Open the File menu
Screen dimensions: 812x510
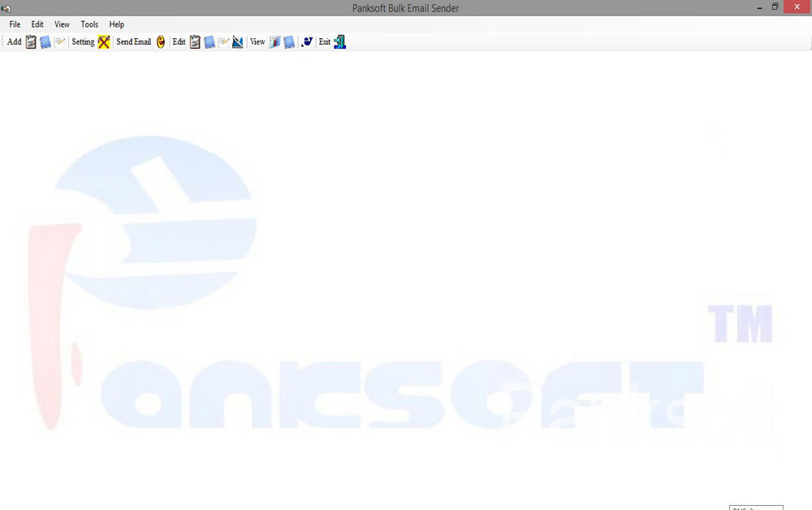point(14,24)
